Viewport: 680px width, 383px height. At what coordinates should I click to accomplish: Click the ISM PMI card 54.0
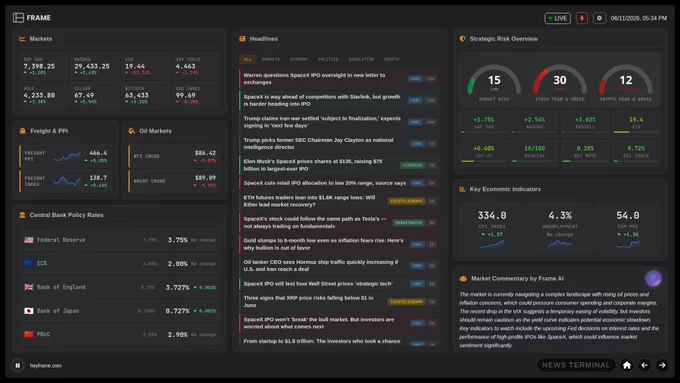[x=628, y=229]
